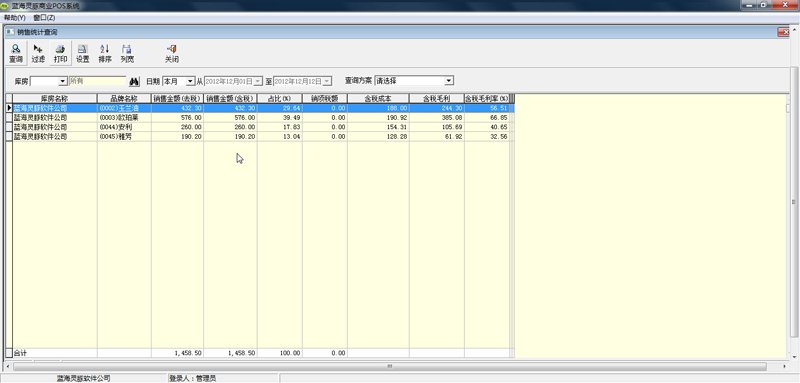This screenshot has height=383, width=800.
Task: Click the 查询 search toolbar icon
Action: click(16, 54)
